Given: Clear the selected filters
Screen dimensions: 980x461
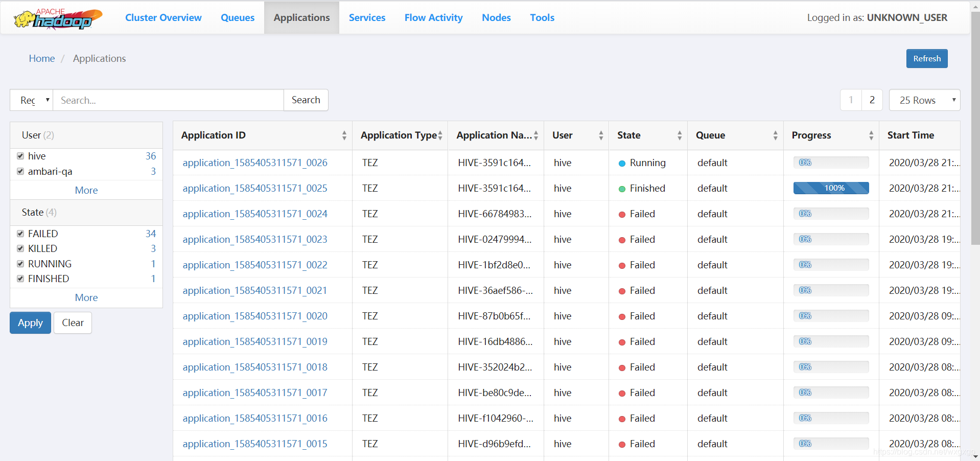Looking at the screenshot, I should 73,323.
